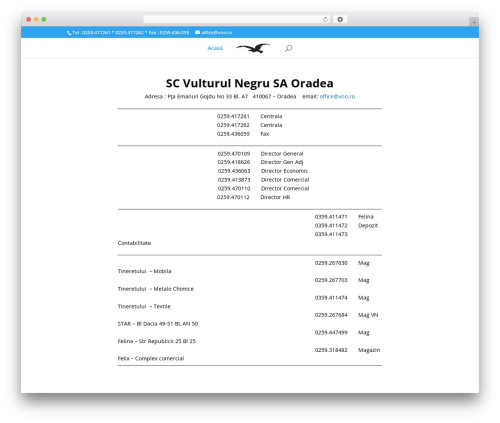Click the black eagle logo
This screenshot has width=500, height=423.
(253, 48)
